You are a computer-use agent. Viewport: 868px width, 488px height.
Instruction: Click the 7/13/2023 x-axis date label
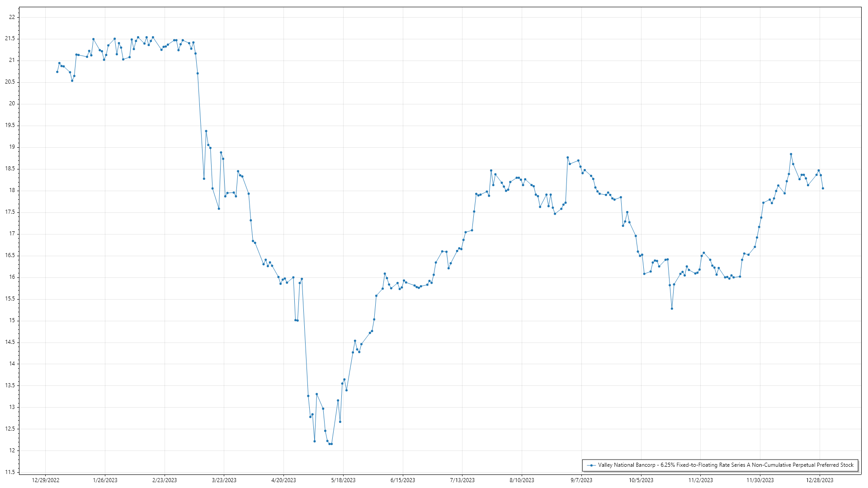coord(462,480)
